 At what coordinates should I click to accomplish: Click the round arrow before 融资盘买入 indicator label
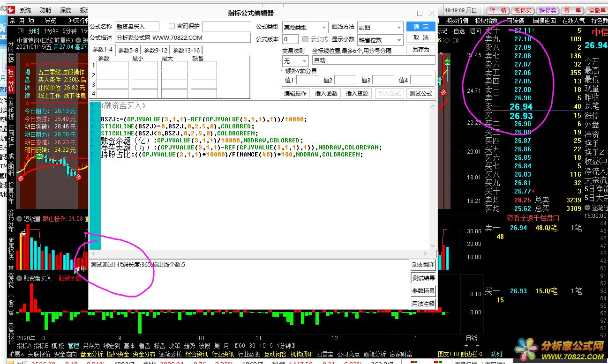[19, 278]
